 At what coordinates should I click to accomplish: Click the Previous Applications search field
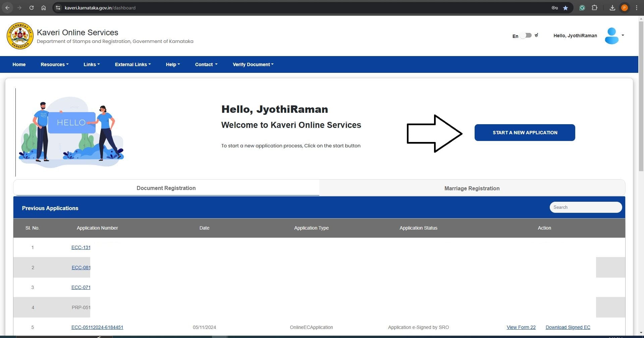pos(585,207)
